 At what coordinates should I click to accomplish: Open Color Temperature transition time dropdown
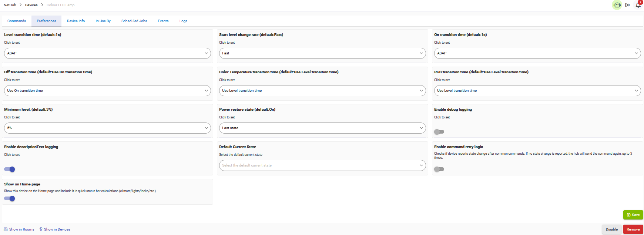click(x=322, y=91)
